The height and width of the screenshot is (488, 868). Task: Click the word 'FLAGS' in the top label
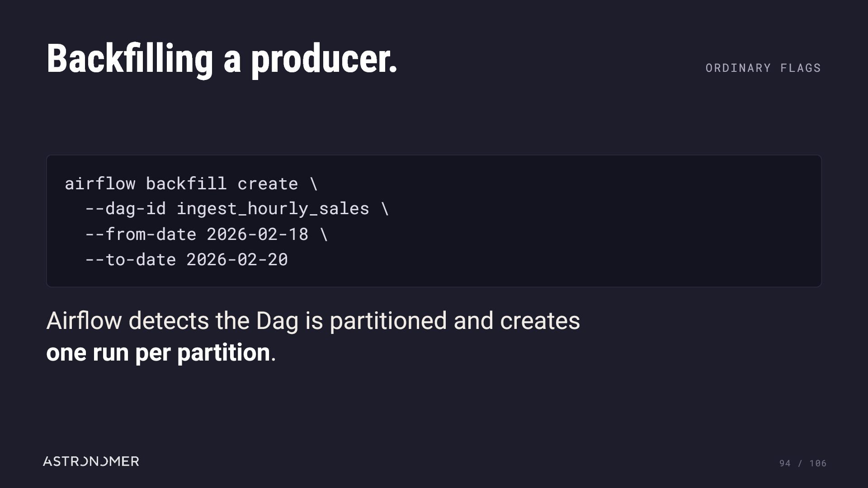pos(801,68)
